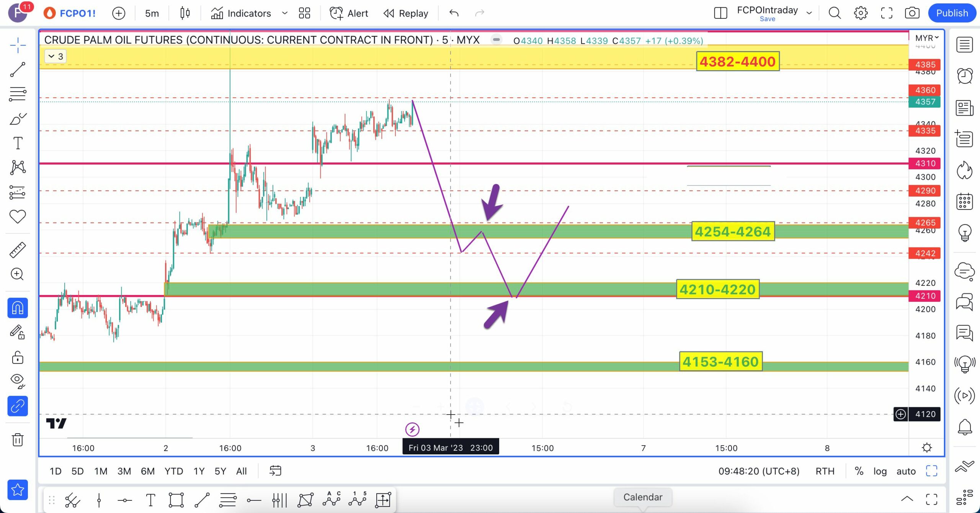Image resolution: width=980 pixels, height=513 pixels.
Task: Open the MYR currency dropdown
Action: (926, 38)
